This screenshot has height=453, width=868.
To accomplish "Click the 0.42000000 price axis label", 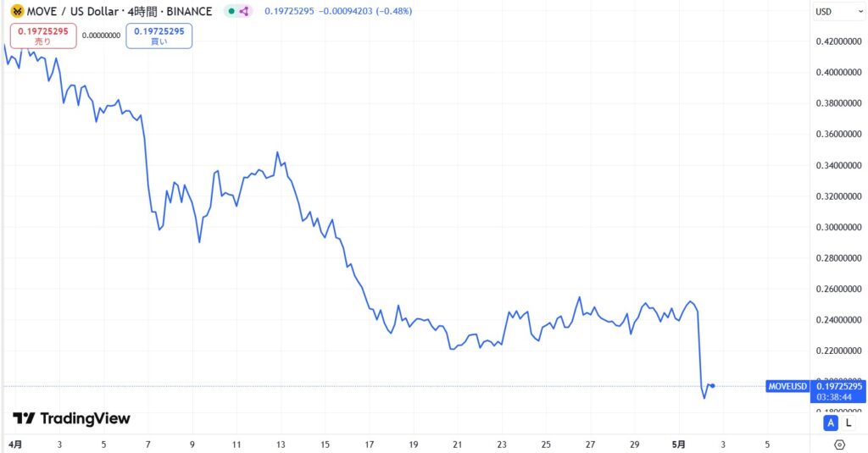I will tap(838, 41).
